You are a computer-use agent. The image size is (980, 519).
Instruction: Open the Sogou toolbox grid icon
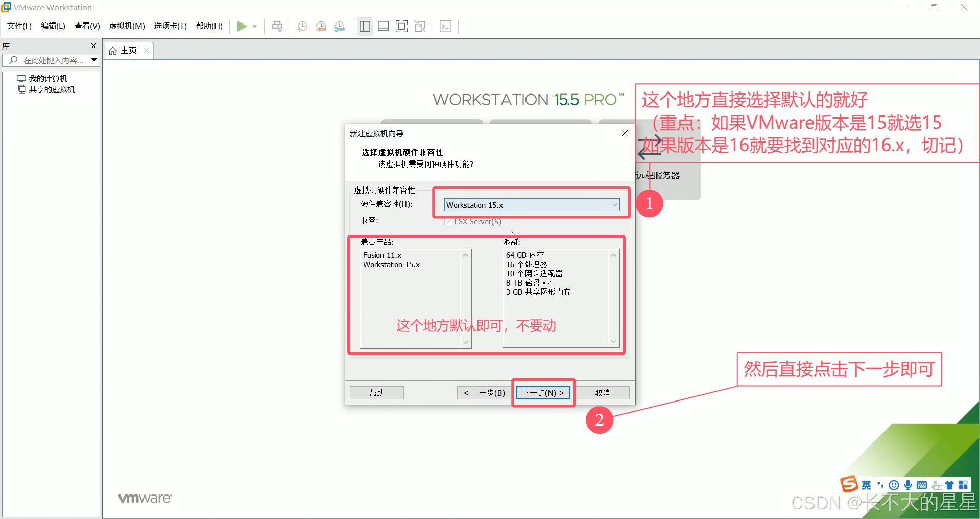[963, 485]
